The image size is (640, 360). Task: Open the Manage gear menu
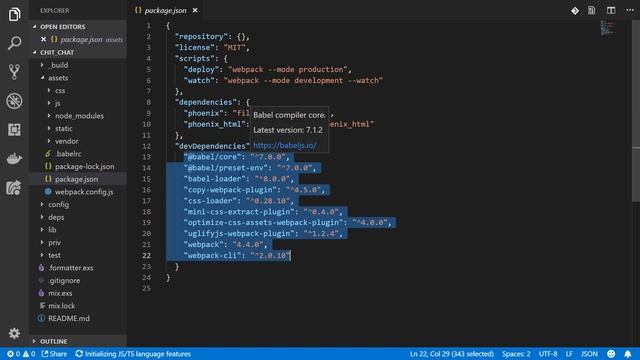pyautogui.click(x=14, y=333)
